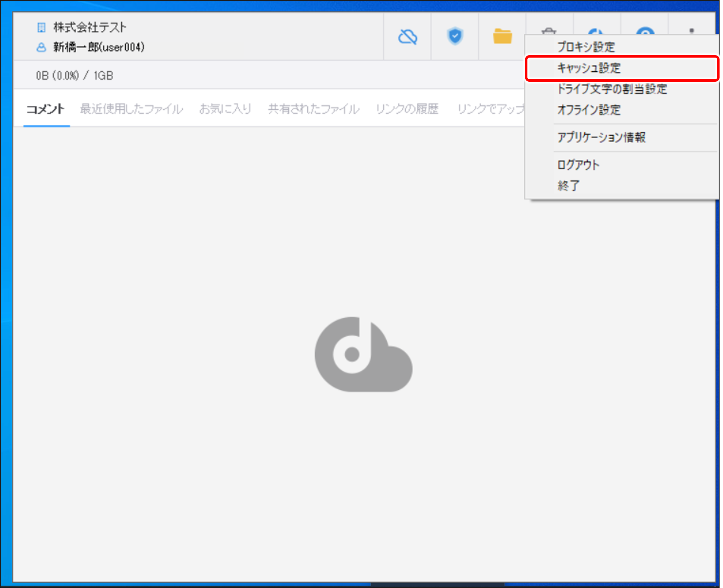
Task: Click the blue usage pie chart icon
Action: click(x=597, y=33)
